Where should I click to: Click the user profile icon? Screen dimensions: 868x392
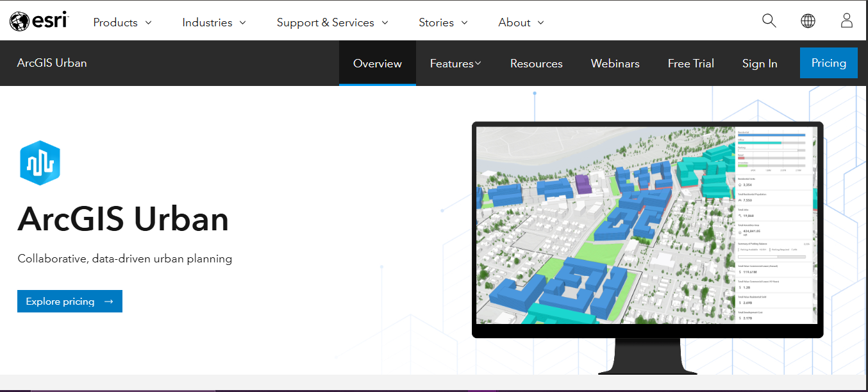pos(847,21)
